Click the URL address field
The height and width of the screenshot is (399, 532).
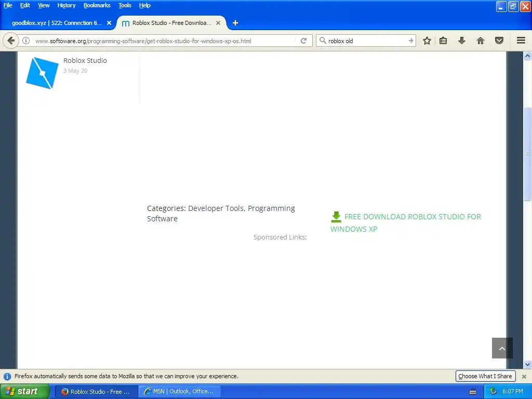point(165,41)
